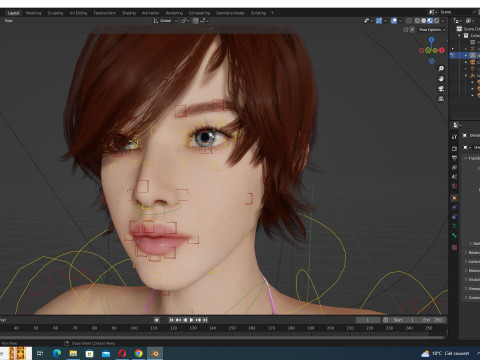This screenshot has height=360, width=480.
Task: Open the Sculpting workspace tab
Action: (x=55, y=13)
